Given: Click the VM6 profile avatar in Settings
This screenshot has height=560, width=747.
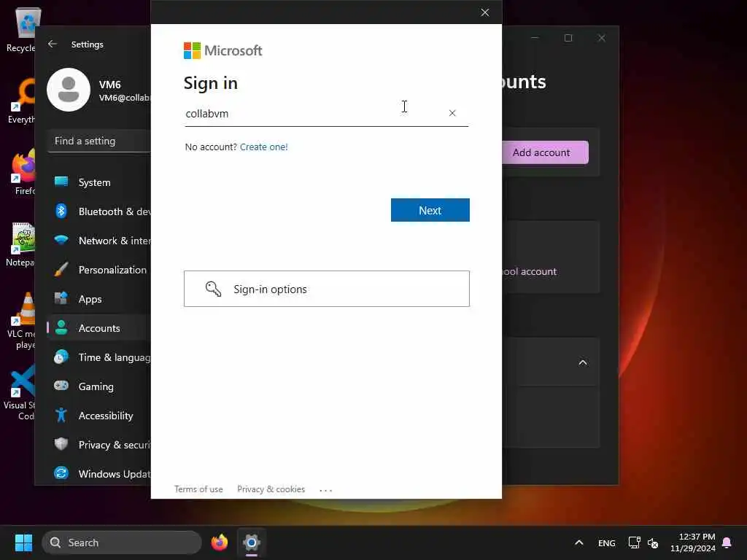Looking at the screenshot, I should tap(69, 90).
